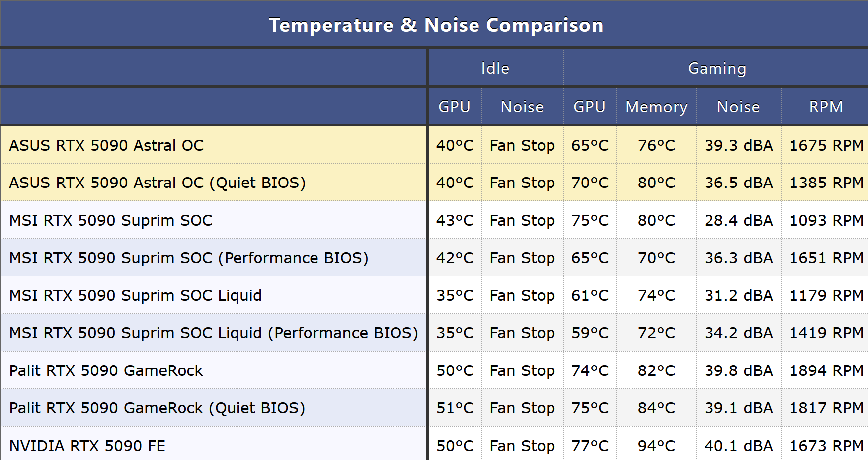Click MSI Suprim SOC Liquid (Performance BIOS) label
868x460 pixels.
click(214, 333)
